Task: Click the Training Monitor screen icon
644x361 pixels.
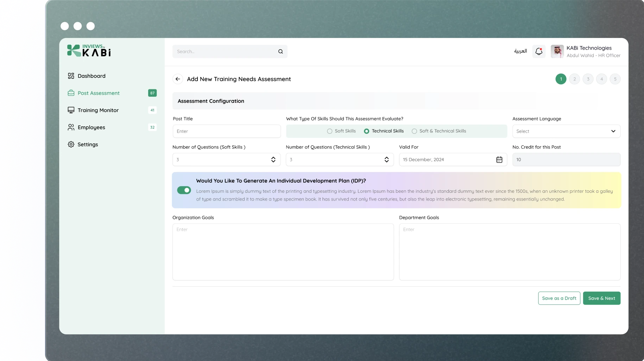Action: pyautogui.click(x=71, y=110)
